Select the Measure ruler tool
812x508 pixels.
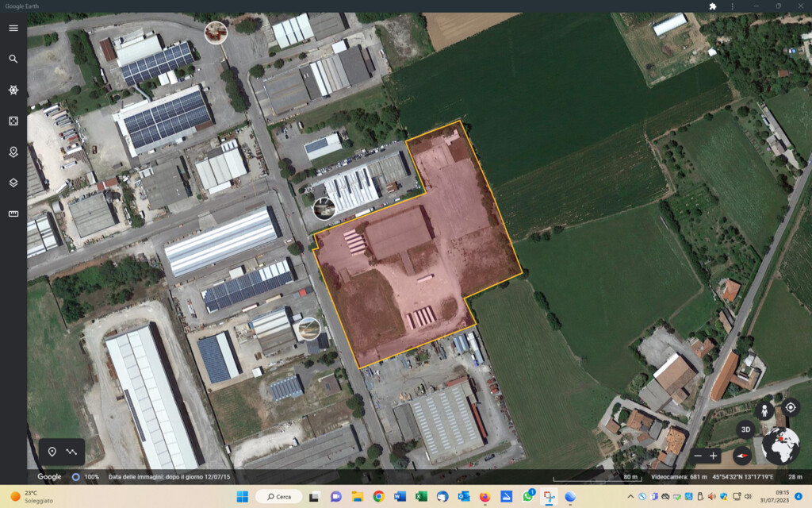click(x=13, y=214)
